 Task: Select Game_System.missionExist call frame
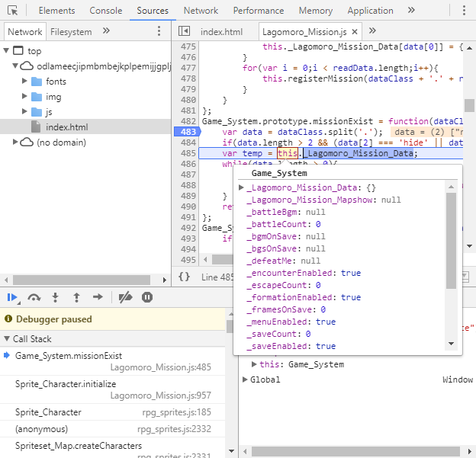point(113,361)
